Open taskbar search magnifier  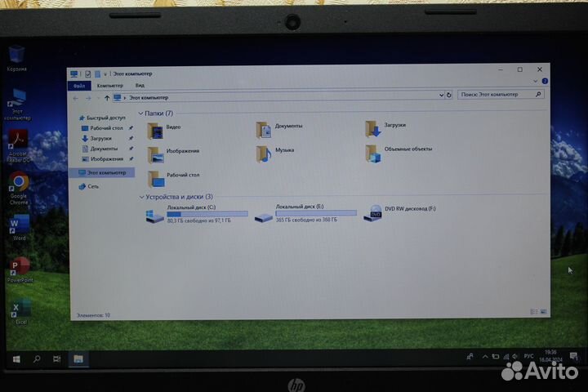pos(37,359)
